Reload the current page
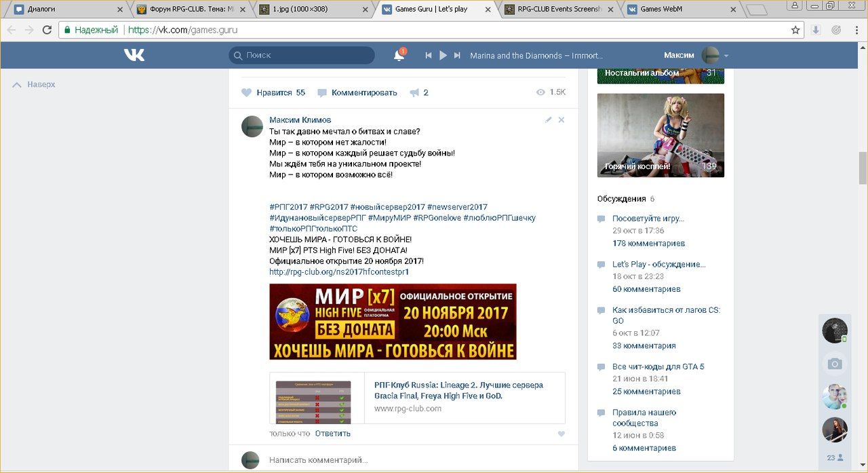Image resolution: width=868 pixels, height=473 pixels. [47, 30]
